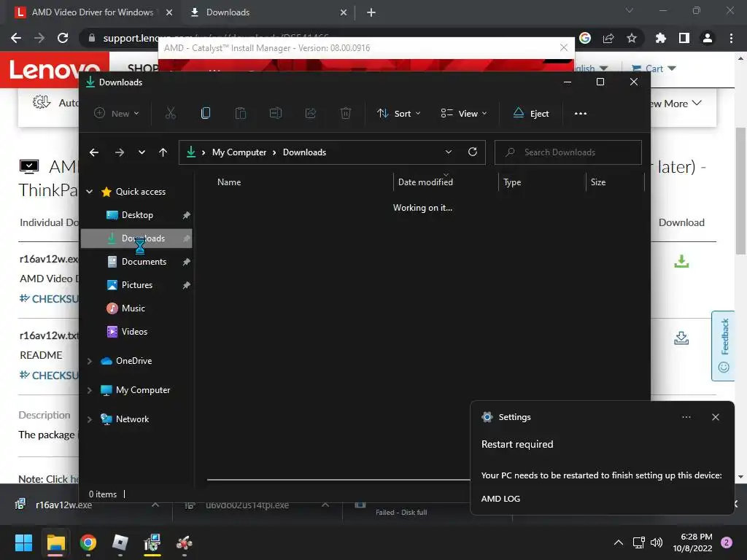747x560 pixels.
Task: Expand the My Computer tree node
Action: 90,390
